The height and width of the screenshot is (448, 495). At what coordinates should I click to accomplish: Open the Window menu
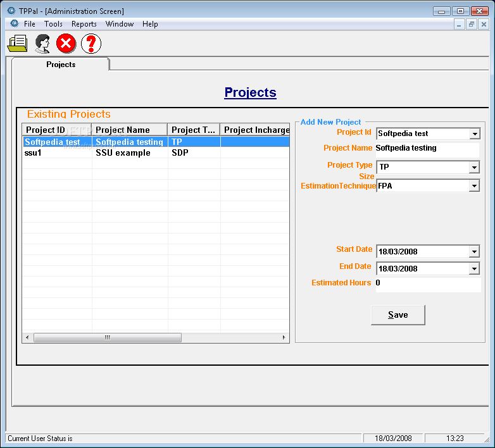click(120, 24)
